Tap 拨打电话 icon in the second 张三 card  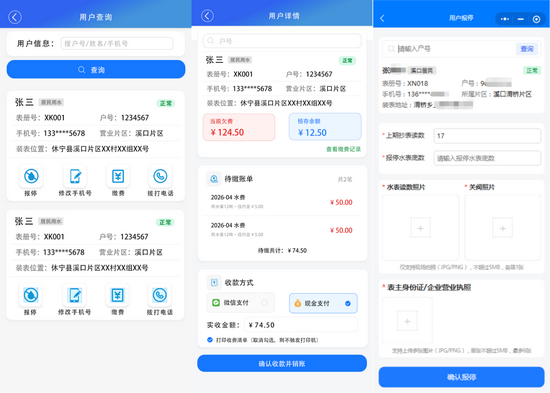160,295
